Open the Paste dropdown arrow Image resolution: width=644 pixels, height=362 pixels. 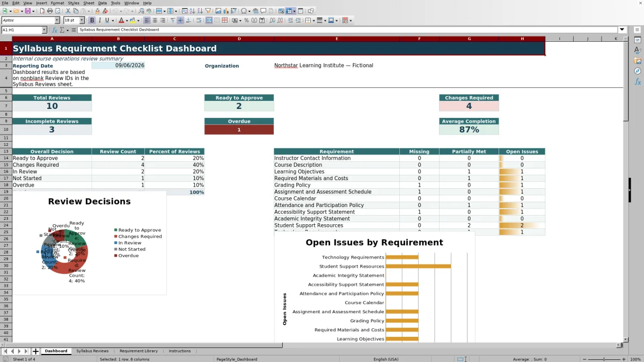click(89, 11)
